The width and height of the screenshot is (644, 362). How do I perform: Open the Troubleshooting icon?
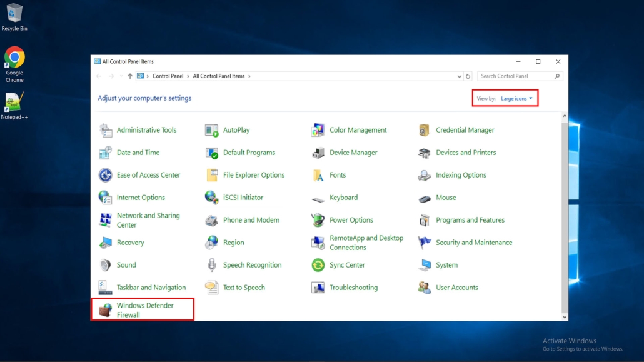tap(318, 288)
